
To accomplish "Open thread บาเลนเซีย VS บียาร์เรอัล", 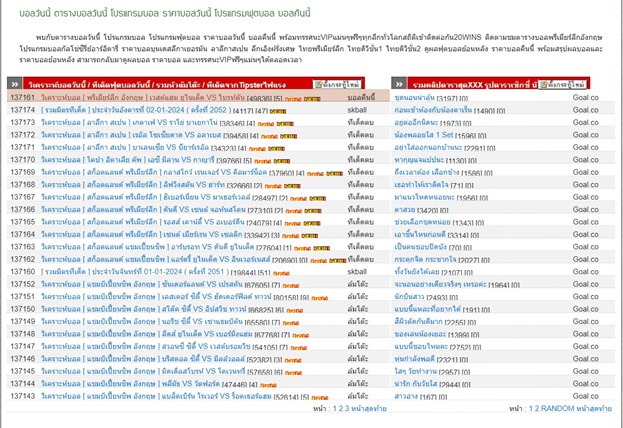I will tap(125, 147).
